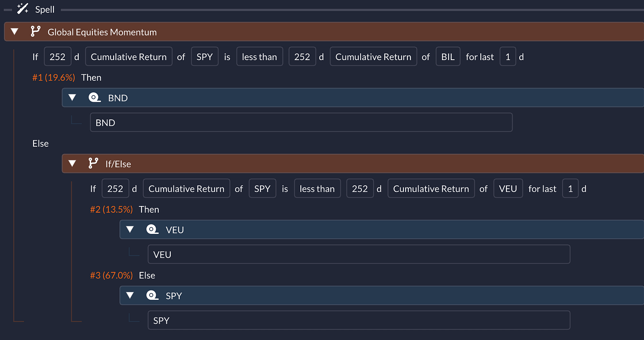Collapse the SPY asset group
This screenshot has width=644, height=340.
130,295
